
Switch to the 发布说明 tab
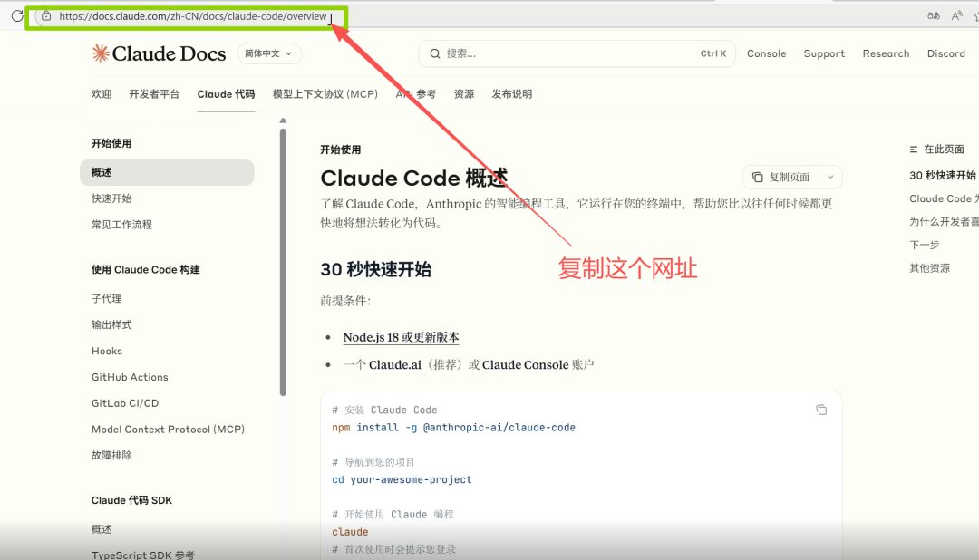point(512,94)
